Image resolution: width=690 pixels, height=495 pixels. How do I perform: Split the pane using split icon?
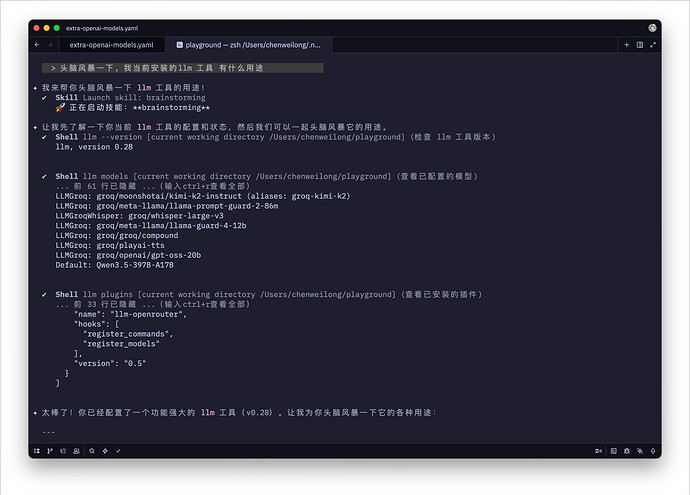[640, 45]
